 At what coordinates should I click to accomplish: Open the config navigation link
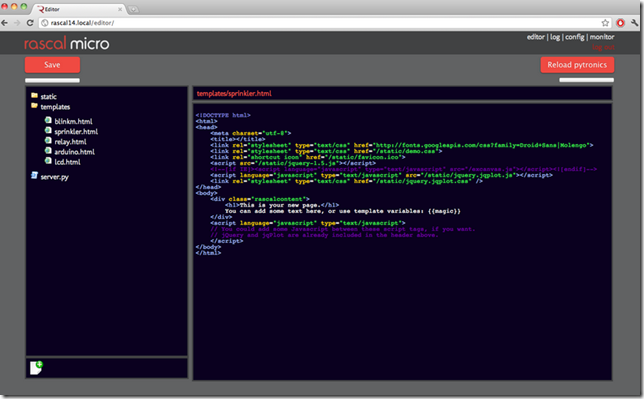pyautogui.click(x=575, y=37)
